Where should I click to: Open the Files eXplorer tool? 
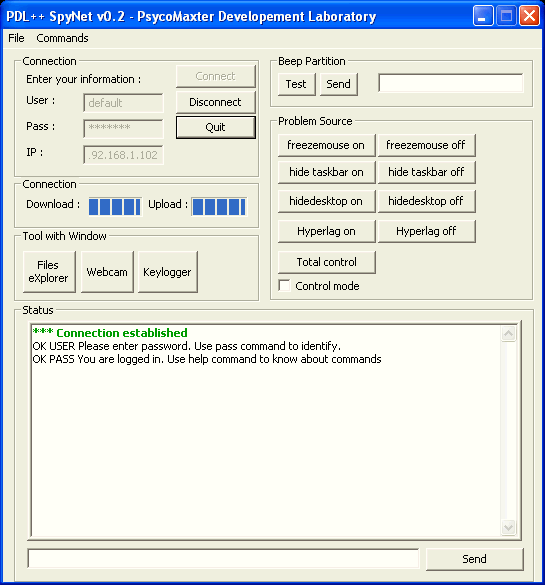pos(49,272)
